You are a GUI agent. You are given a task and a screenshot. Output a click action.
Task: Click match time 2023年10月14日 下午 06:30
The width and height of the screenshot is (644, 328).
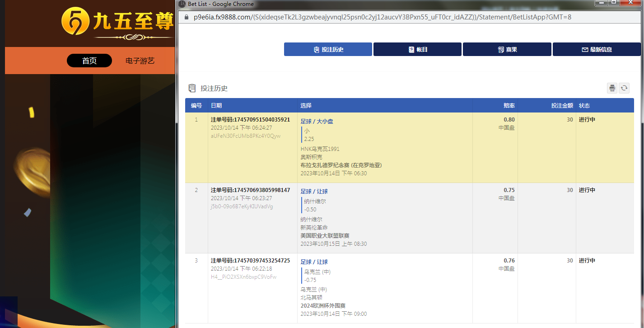click(x=334, y=173)
